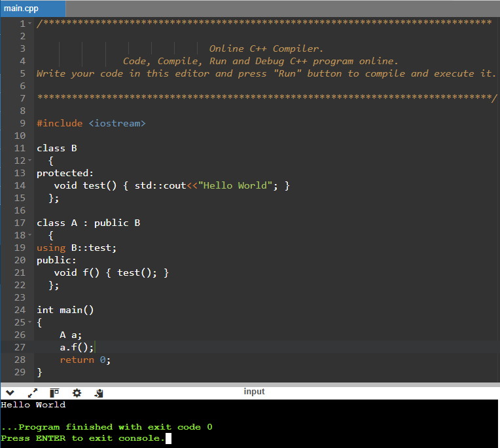Viewport: 500px width, 448px height.
Task: Click the copy-to-clipboard console icon
Action: click(x=99, y=393)
